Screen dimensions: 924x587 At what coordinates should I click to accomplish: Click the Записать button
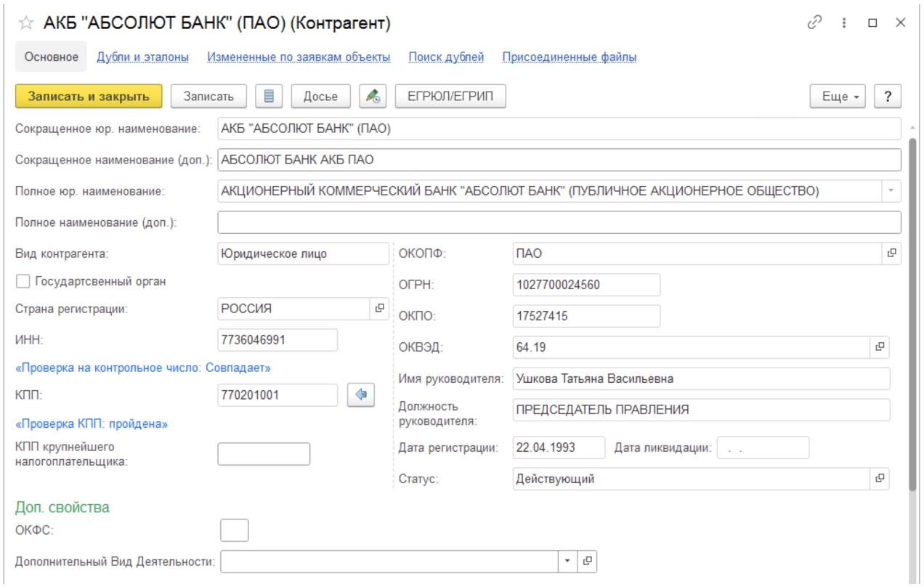tap(208, 96)
